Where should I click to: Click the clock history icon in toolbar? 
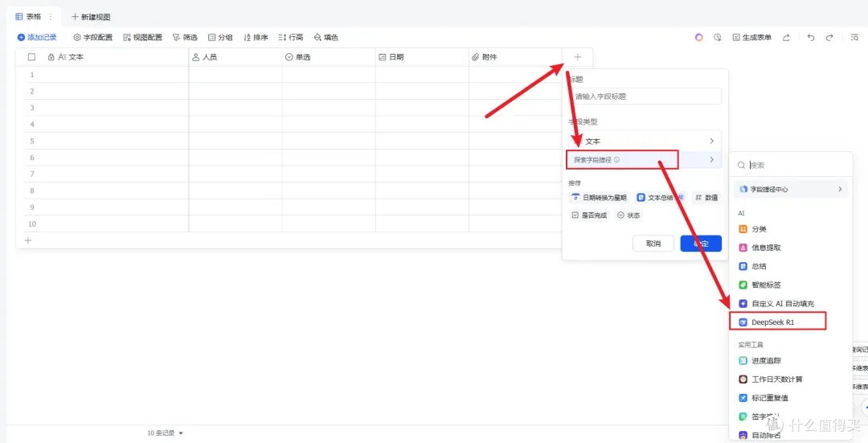pyautogui.click(x=718, y=37)
